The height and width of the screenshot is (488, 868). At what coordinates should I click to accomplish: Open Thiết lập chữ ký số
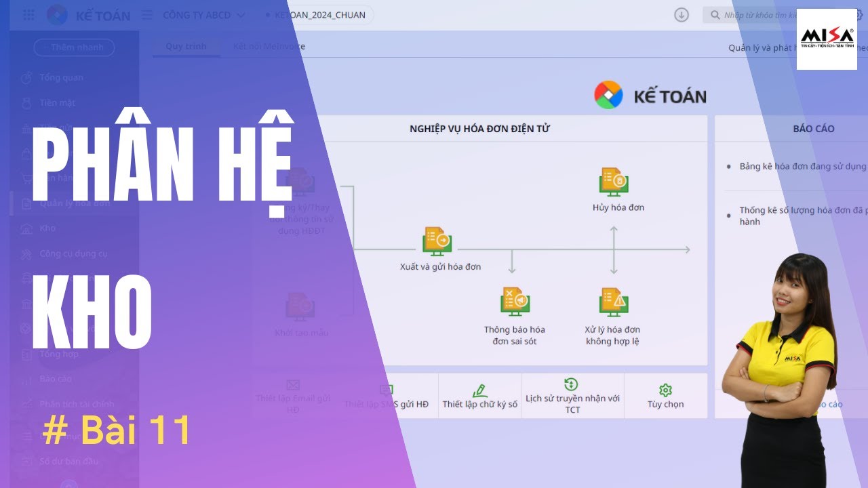click(x=480, y=397)
